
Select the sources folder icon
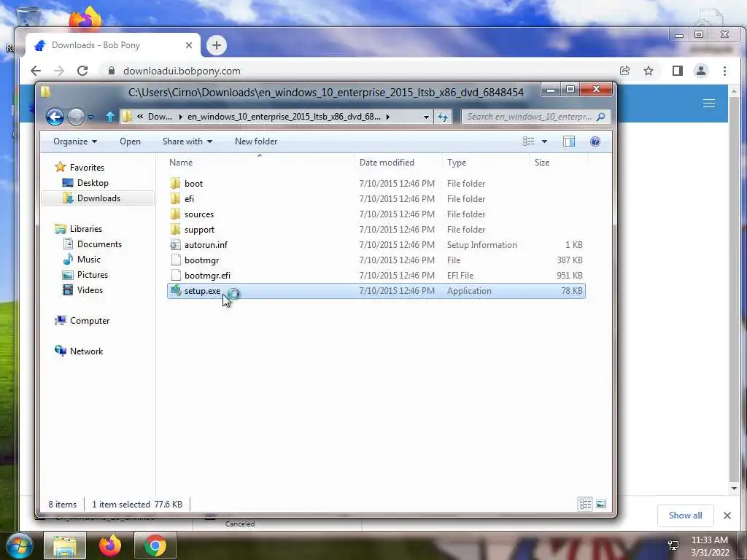tap(175, 214)
